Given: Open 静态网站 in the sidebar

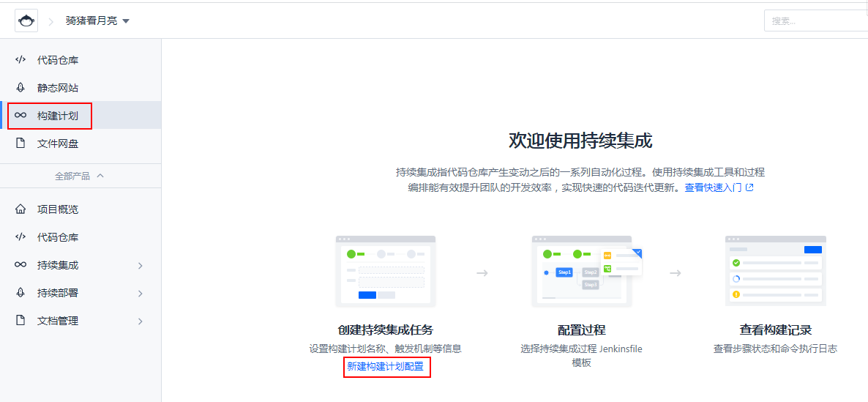Looking at the screenshot, I should pyautogui.click(x=81, y=87).
